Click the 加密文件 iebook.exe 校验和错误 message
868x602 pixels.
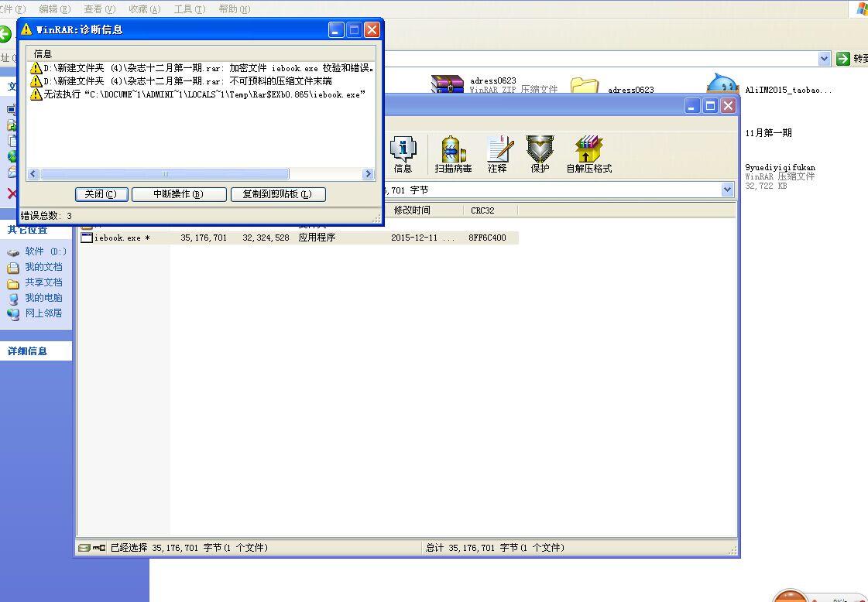[x=209, y=68]
